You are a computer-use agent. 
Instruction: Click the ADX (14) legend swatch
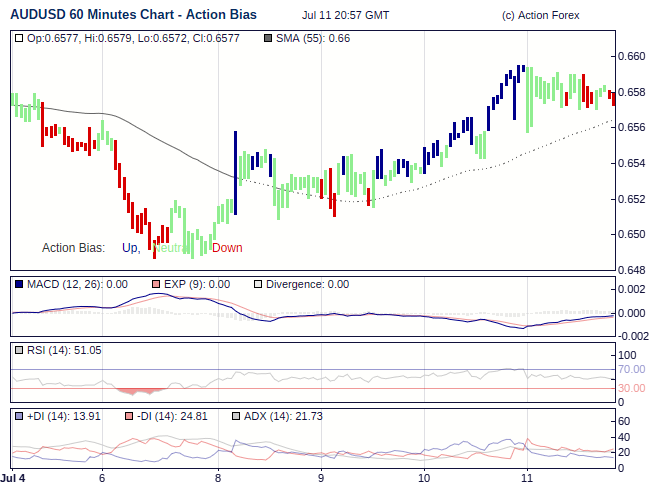(236, 415)
